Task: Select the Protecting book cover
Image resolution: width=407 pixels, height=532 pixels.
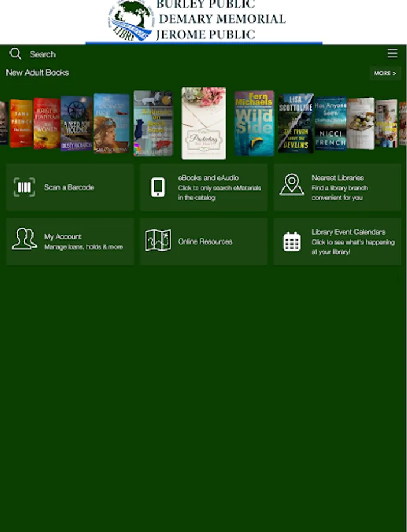Action: (x=203, y=124)
